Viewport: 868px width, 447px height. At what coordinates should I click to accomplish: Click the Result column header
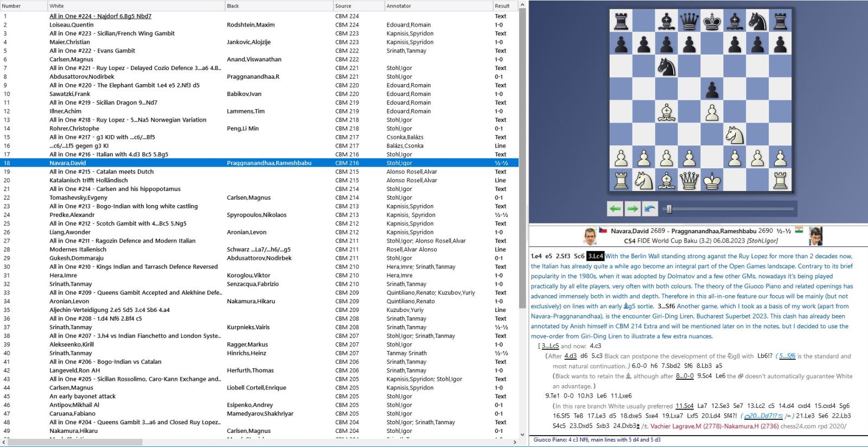(502, 6)
